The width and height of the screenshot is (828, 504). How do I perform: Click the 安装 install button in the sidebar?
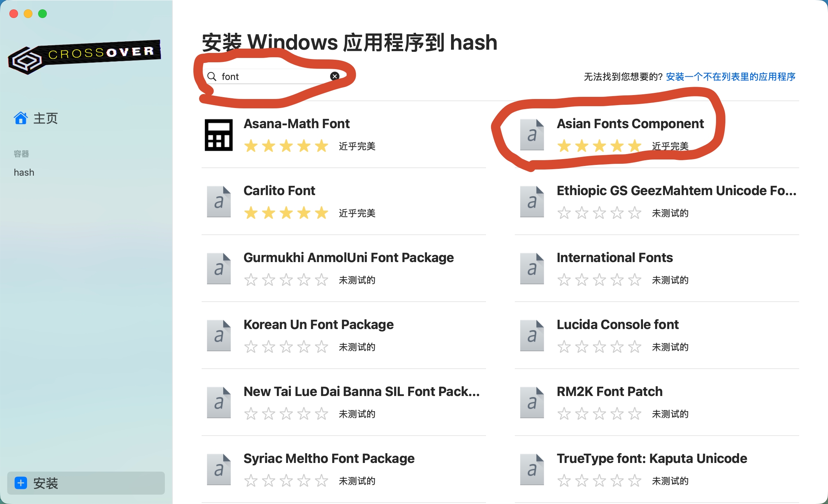(86, 483)
